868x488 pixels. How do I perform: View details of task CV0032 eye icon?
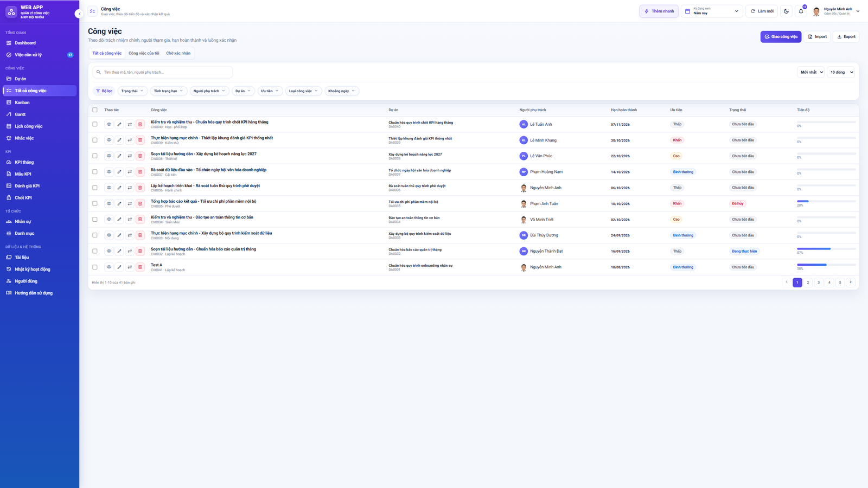109,251
